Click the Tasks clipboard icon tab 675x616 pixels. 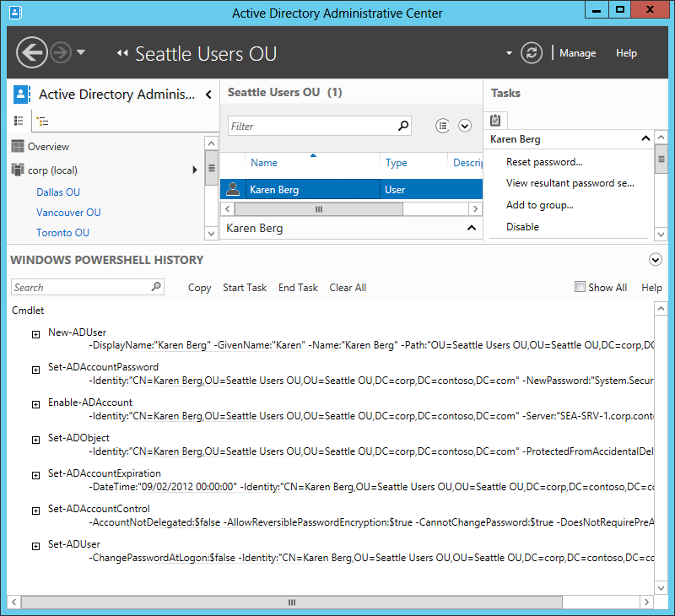[495, 121]
